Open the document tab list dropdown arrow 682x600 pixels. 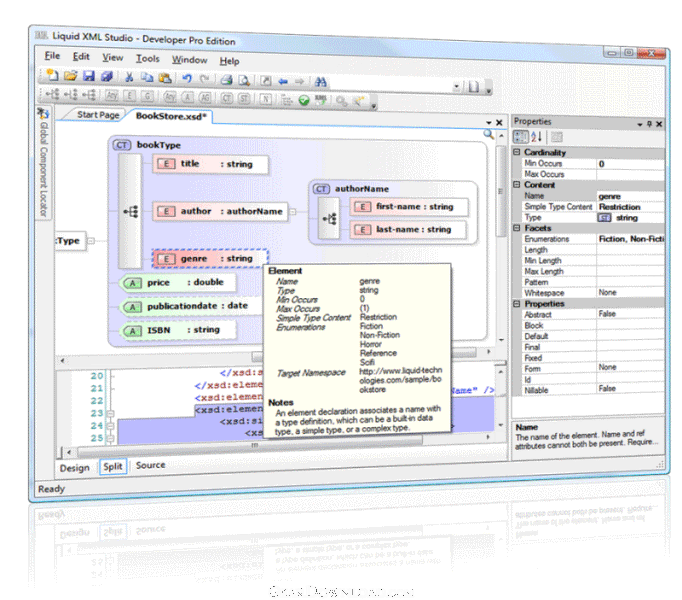(488, 123)
